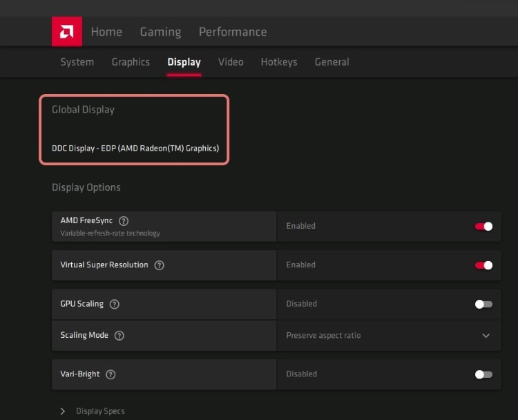This screenshot has height=420, width=518.
Task: Go to the Home tab
Action: coord(106,32)
